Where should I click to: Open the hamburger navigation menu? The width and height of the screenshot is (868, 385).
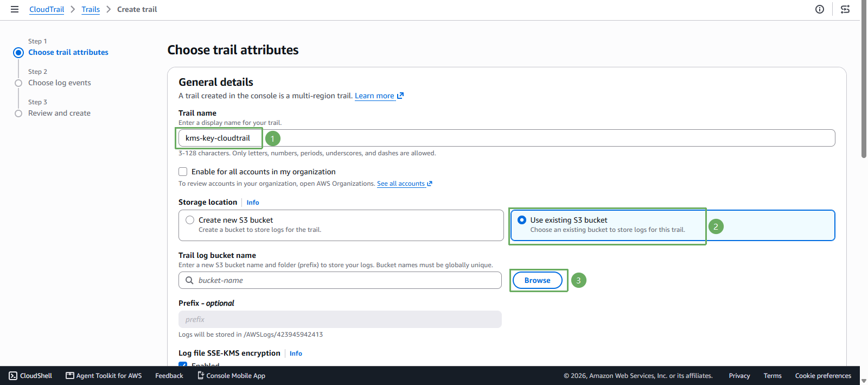15,9
